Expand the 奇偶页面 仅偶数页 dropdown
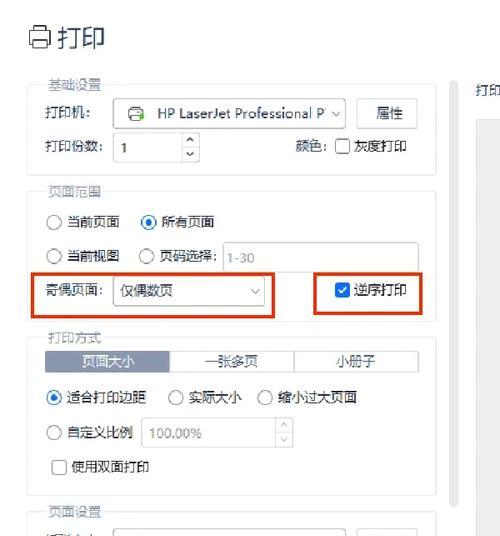This screenshot has width=500, height=536. (189, 291)
